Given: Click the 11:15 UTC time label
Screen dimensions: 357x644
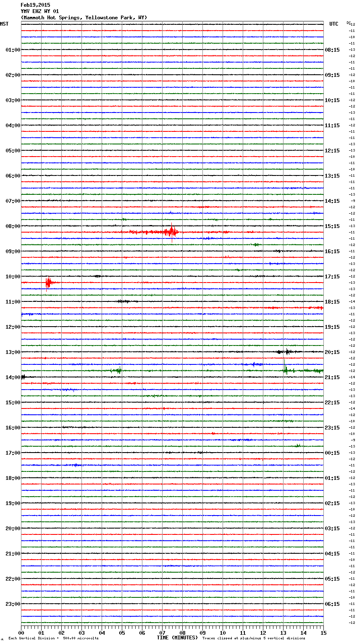Looking at the screenshot, I should [x=332, y=126].
